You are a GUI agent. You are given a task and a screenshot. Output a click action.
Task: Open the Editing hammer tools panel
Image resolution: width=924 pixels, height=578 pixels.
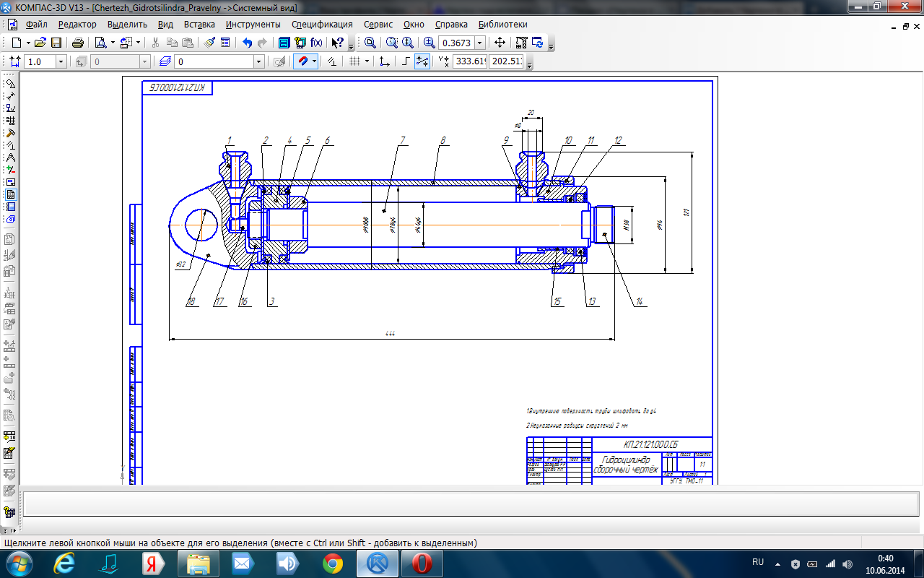[x=10, y=132]
